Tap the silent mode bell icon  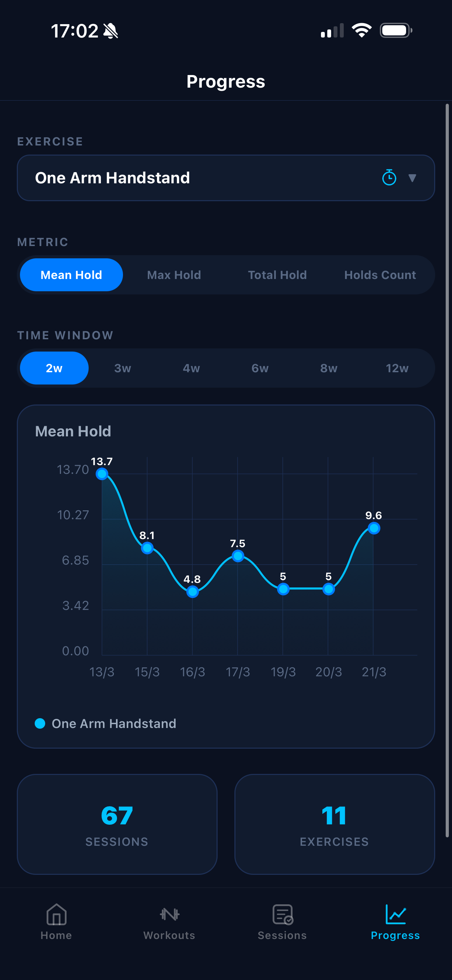point(111,31)
